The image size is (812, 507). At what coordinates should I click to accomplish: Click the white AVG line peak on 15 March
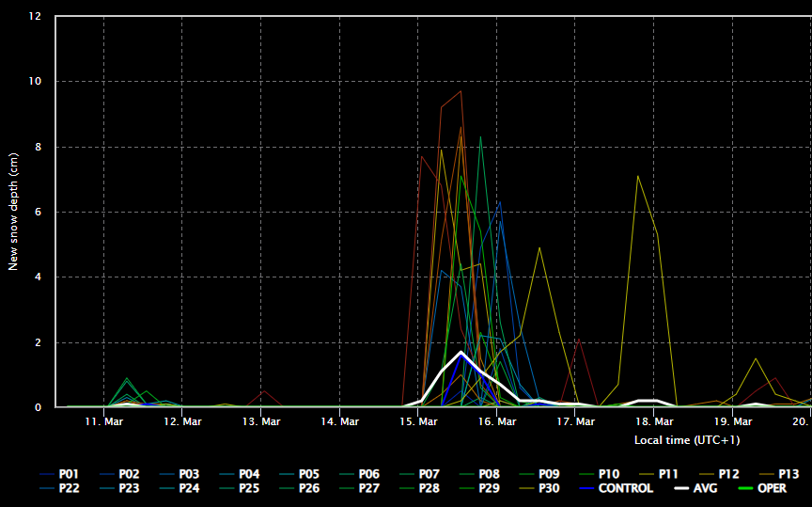pyautogui.click(x=461, y=353)
